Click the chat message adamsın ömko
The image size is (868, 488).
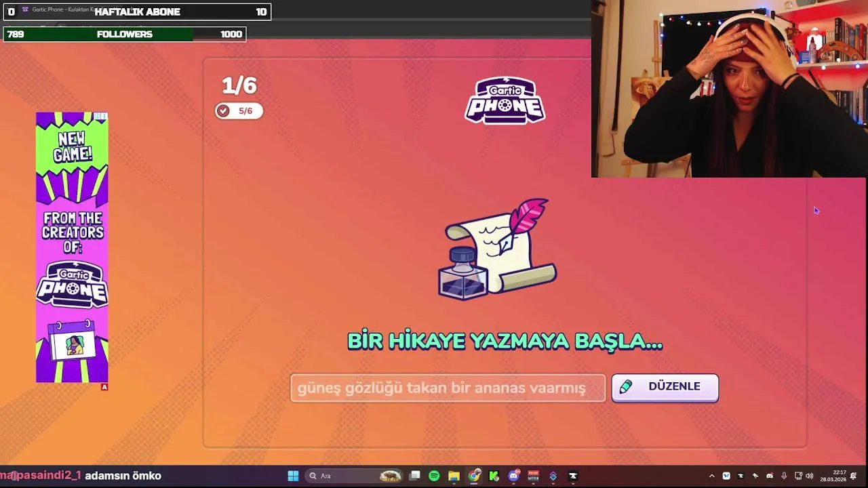tap(123, 476)
